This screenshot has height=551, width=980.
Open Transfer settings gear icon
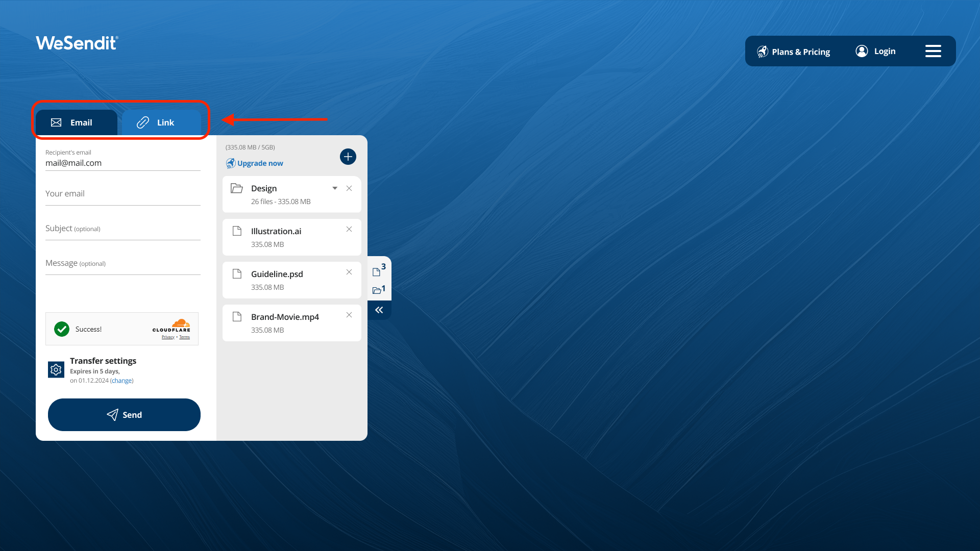click(x=56, y=369)
